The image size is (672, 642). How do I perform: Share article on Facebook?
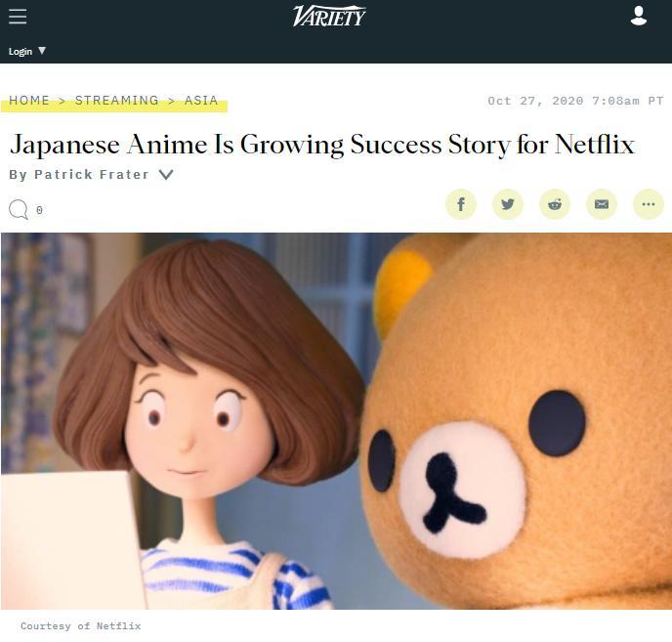tap(461, 204)
